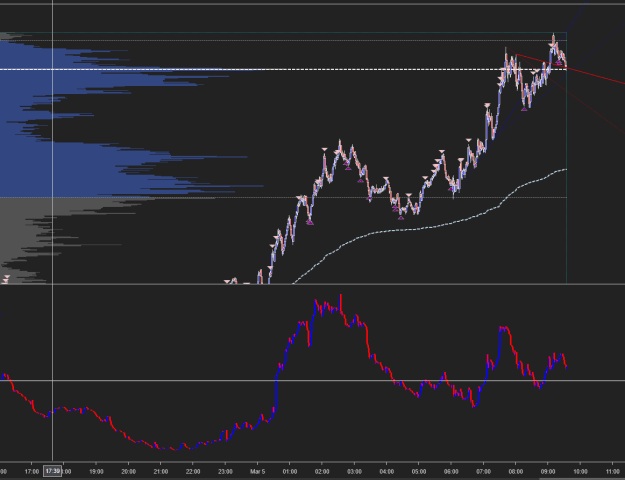Click the 01:00 time axis label
Image resolution: width=625 pixels, height=480 pixels.
[x=290, y=472]
